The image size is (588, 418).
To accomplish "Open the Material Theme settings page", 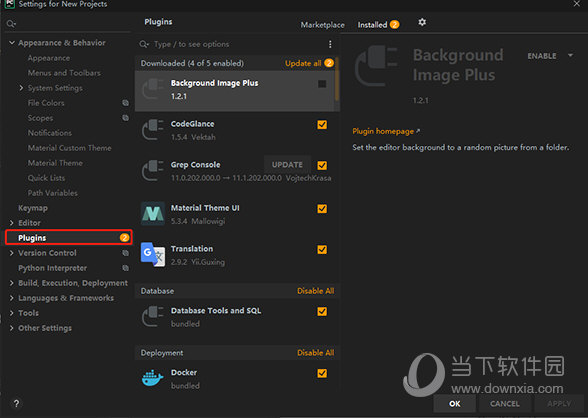I will tap(55, 163).
